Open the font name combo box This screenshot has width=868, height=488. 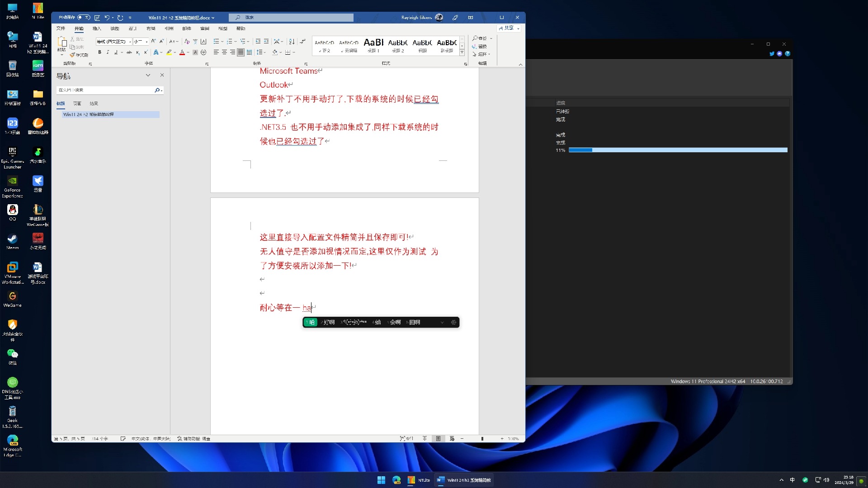113,42
